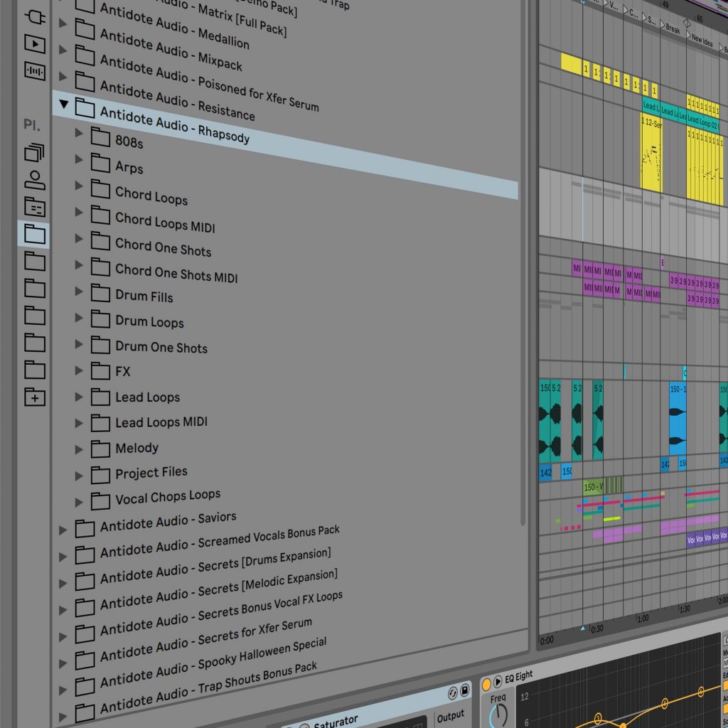Expand the Vocal Chops Loops folder
Viewport: 728px width, 728px height.
[79, 502]
